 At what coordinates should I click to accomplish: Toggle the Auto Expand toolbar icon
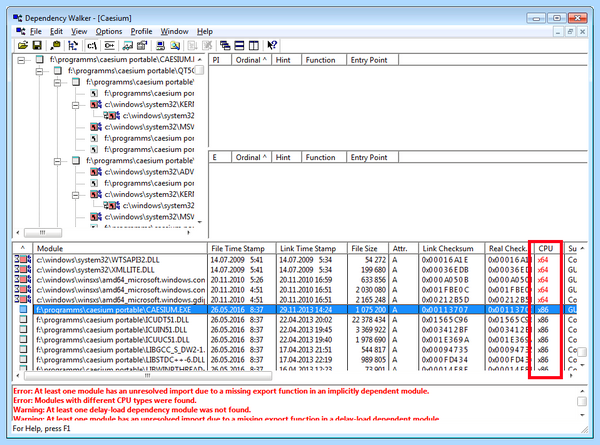click(73, 46)
